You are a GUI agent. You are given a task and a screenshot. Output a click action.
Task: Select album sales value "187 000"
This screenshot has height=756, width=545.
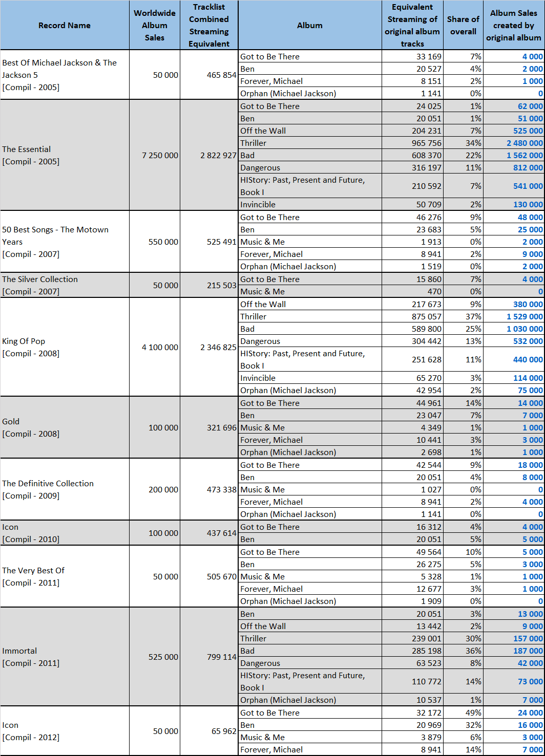point(528,651)
